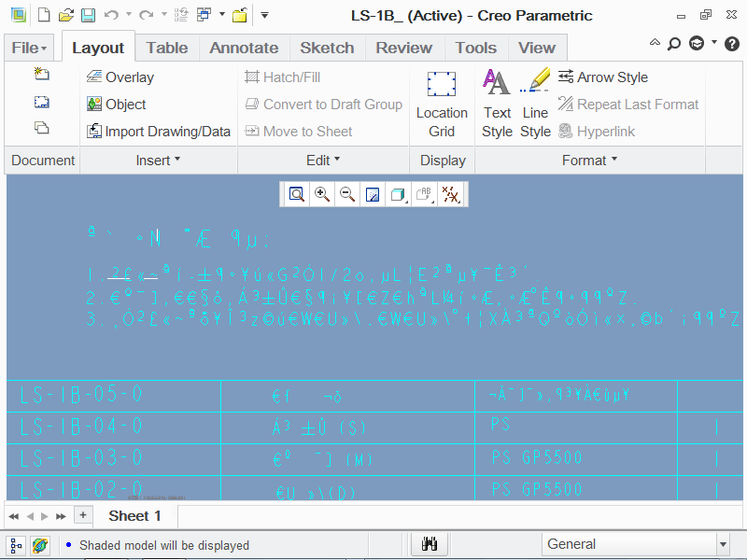Image resolution: width=747 pixels, height=560 pixels.
Task: Open the File menu
Action: pyautogui.click(x=30, y=48)
